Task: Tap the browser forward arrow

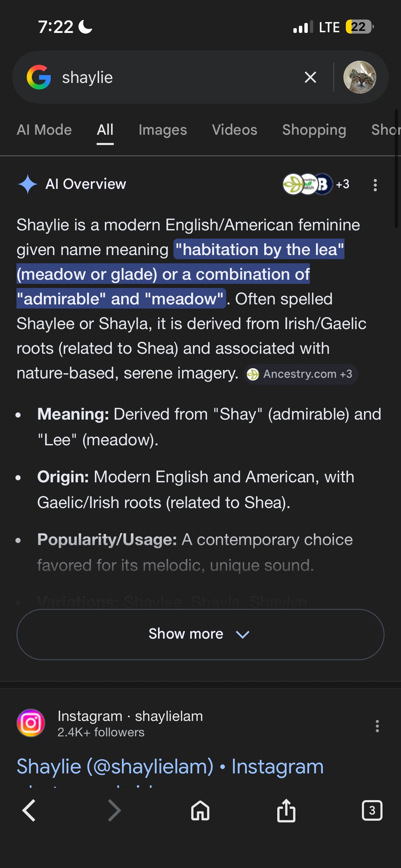Action: click(114, 811)
